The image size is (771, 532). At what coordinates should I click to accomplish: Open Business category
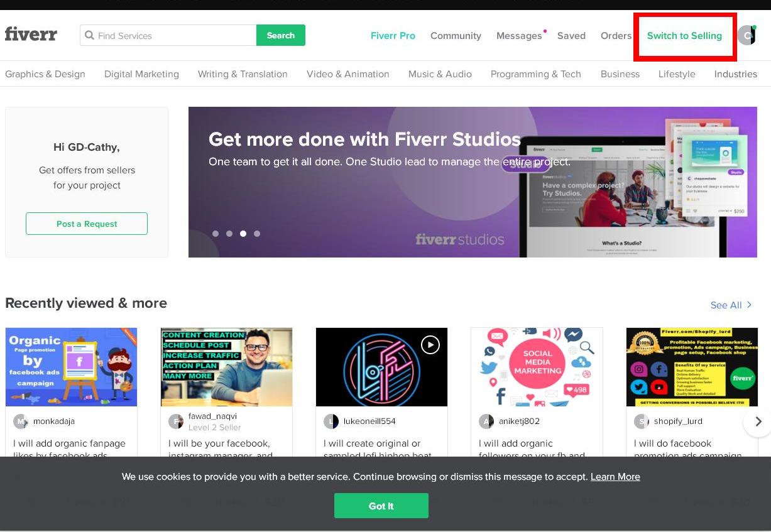click(620, 74)
